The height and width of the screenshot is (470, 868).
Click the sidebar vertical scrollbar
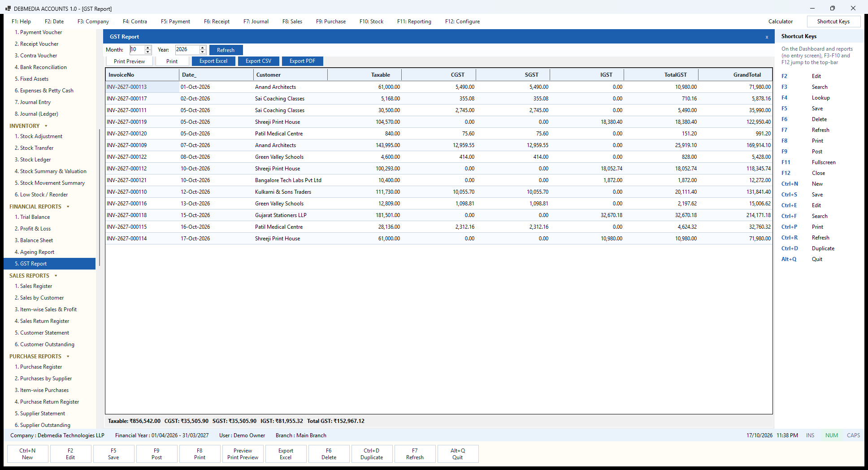[99, 197]
